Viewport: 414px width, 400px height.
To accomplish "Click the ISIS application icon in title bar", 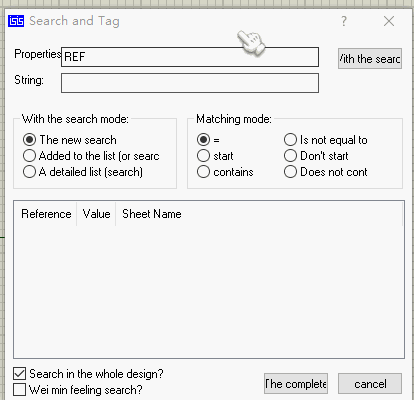I will click(x=16, y=21).
